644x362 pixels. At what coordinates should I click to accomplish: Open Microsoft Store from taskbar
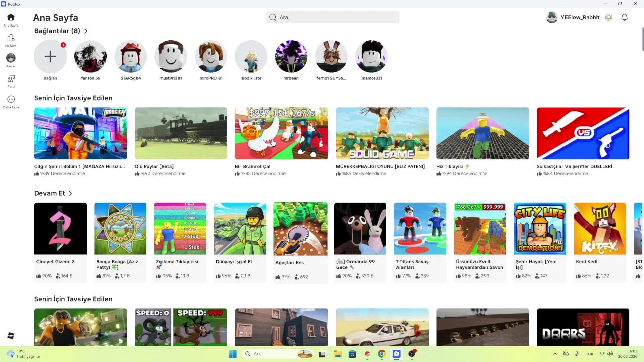(x=352, y=354)
